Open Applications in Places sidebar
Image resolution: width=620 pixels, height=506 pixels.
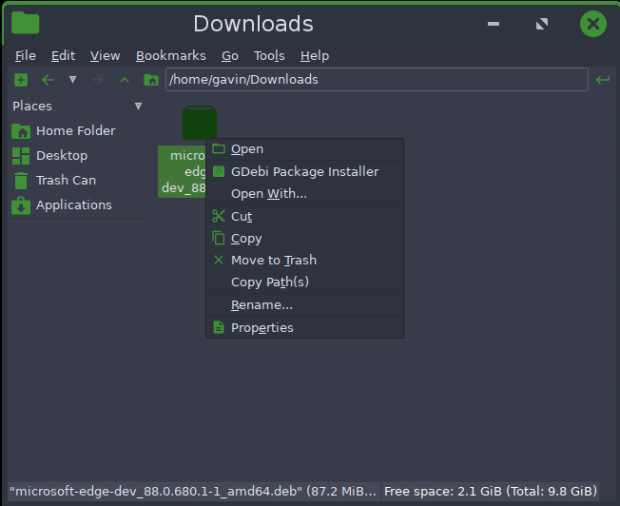coord(62,205)
